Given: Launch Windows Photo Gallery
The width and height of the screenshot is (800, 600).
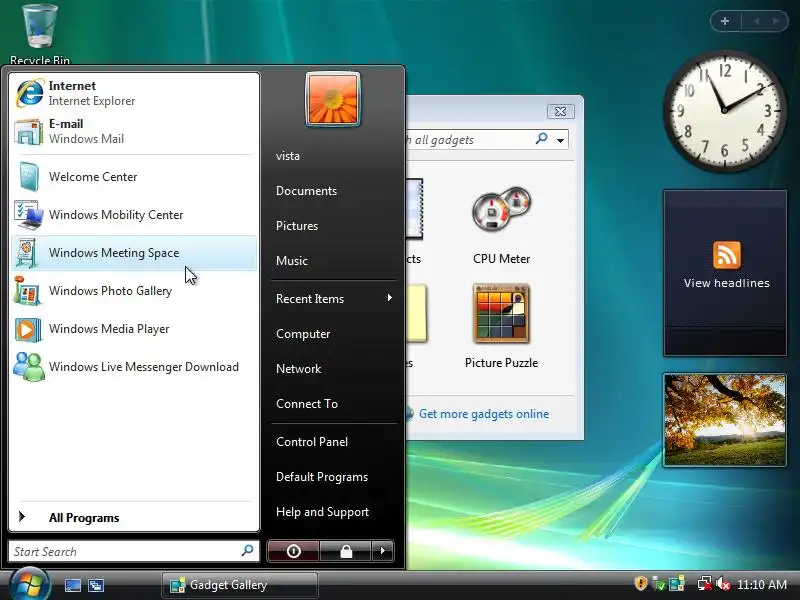Looking at the screenshot, I should pos(134,291).
